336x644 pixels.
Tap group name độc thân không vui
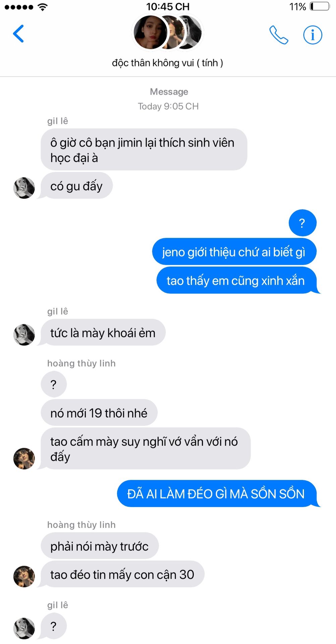click(x=168, y=63)
